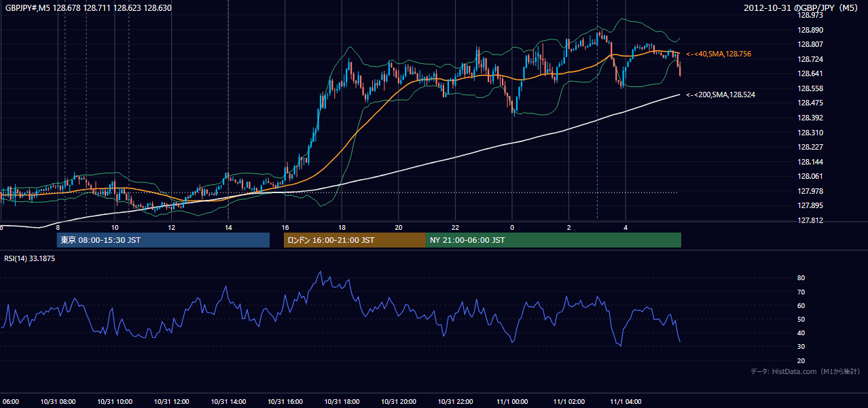Click price axis label 128.558
Screen dimensions: 868x408
[x=810, y=88]
